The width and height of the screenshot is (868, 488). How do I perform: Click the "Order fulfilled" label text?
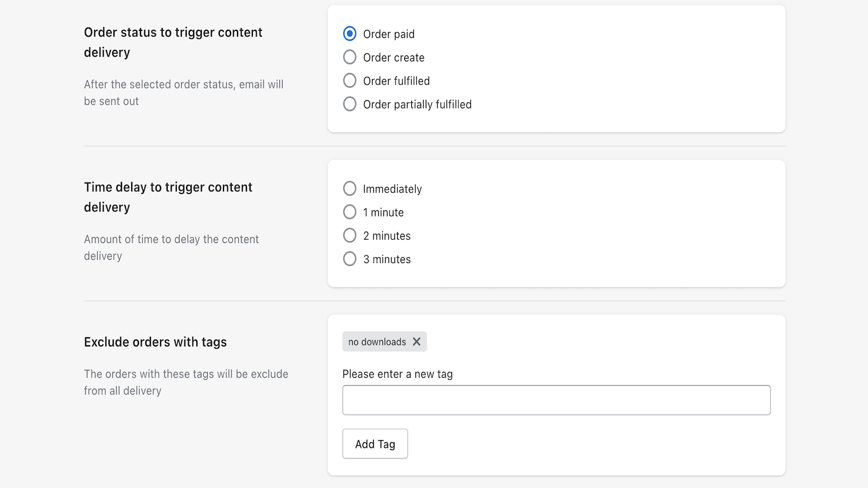tap(396, 80)
